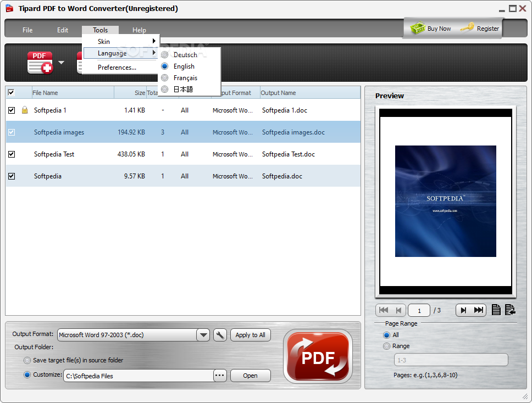The image size is (532, 403).
Task: Click the Tipard app icon in title bar
Action: tap(9, 8)
